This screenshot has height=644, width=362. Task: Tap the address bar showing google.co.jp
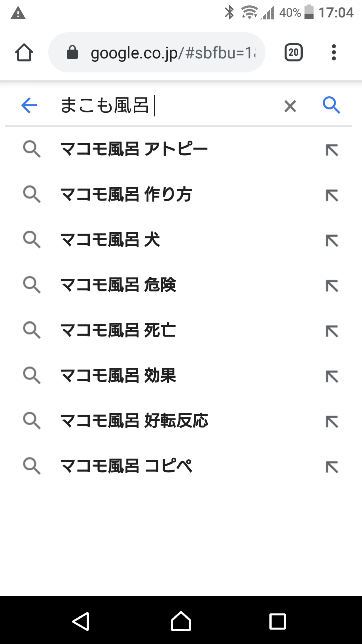coord(172,53)
